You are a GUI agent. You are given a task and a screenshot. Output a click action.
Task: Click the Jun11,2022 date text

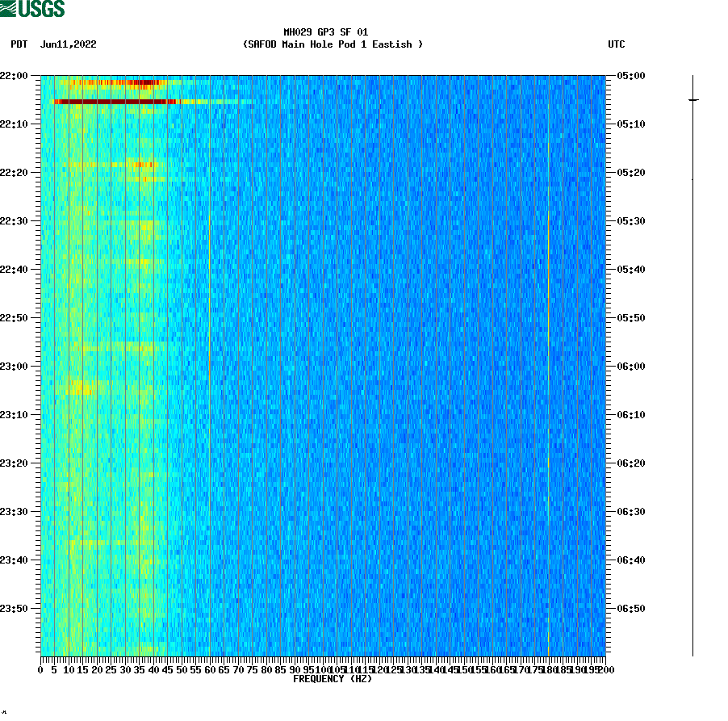tap(68, 45)
